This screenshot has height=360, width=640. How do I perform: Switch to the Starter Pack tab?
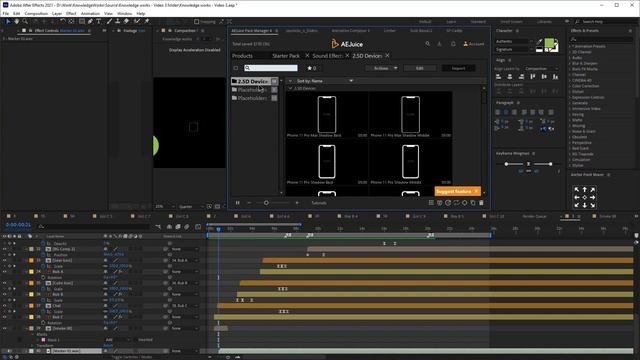pyautogui.click(x=286, y=56)
